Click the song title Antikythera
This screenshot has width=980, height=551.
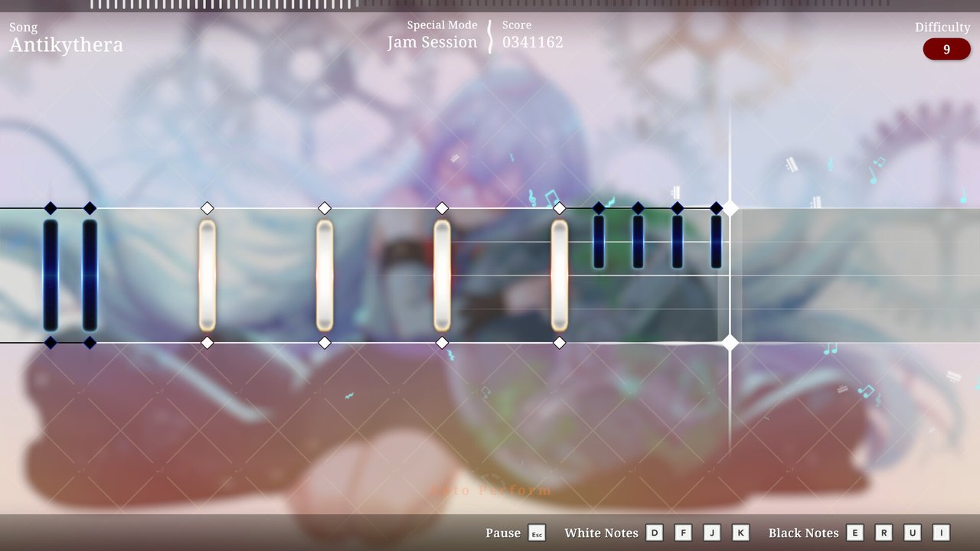pos(66,45)
